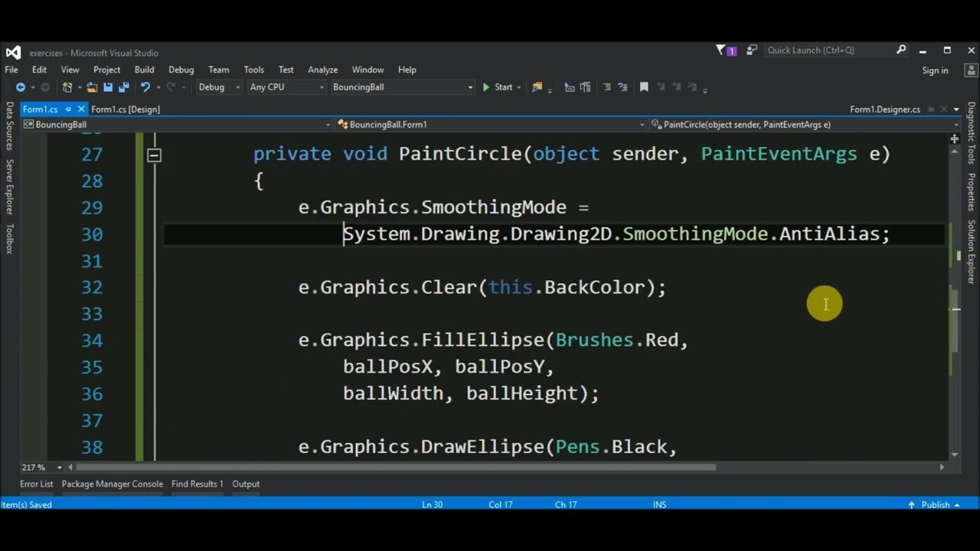
Task: Open the Tools menu
Action: point(253,70)
